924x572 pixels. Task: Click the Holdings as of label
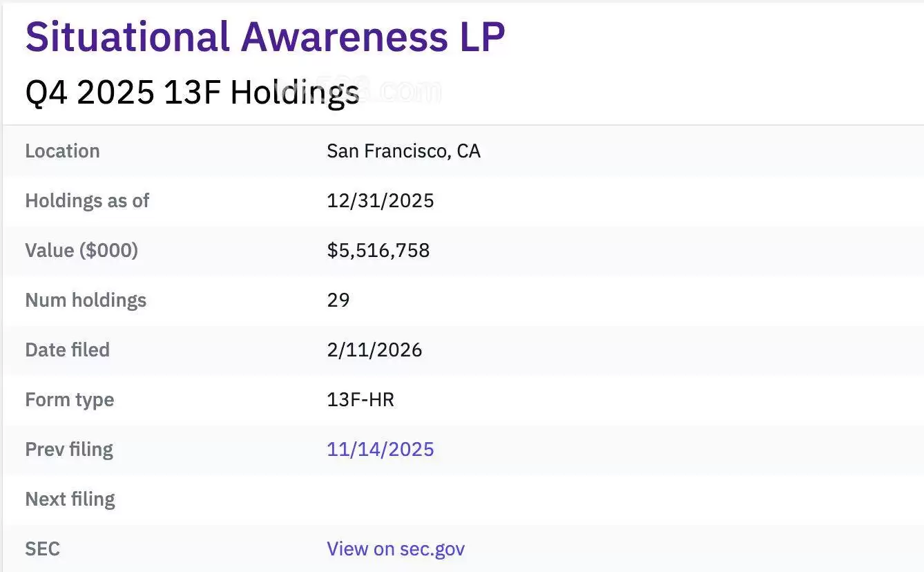point(87,201)
